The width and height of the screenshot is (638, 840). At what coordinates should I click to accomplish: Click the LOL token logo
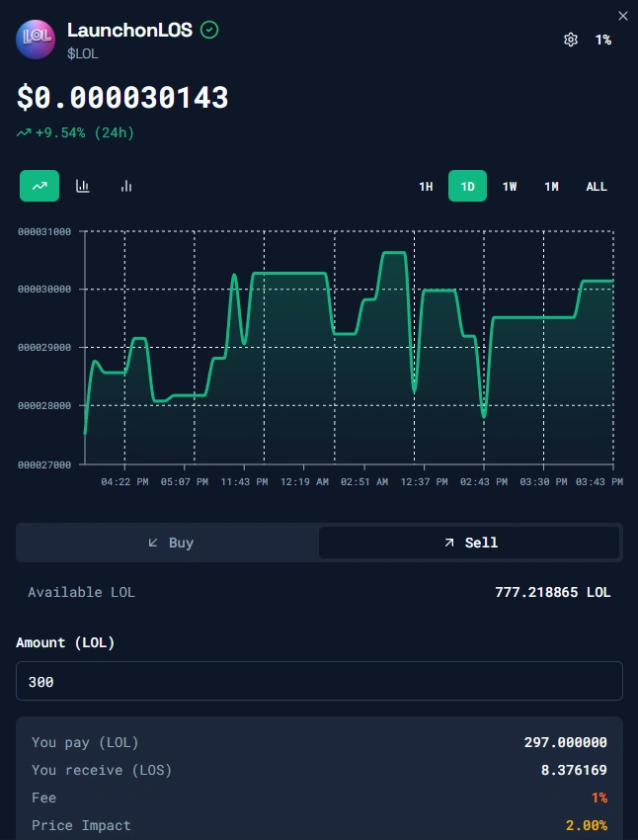36,39
